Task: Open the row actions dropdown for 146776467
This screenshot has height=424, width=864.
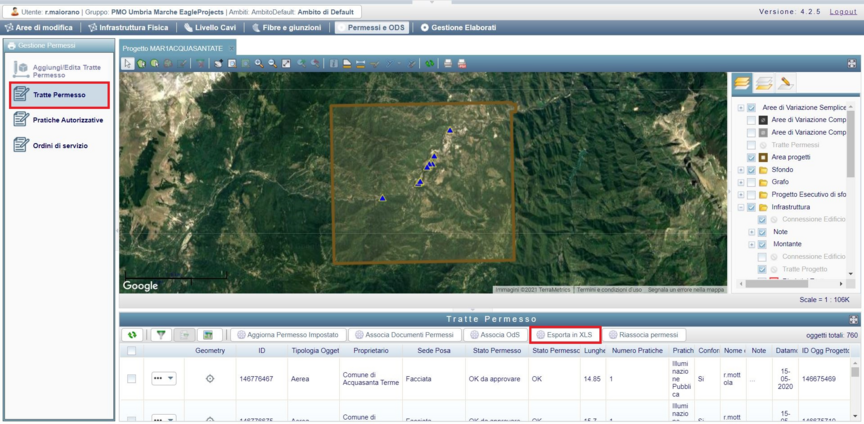Action: 163,379
